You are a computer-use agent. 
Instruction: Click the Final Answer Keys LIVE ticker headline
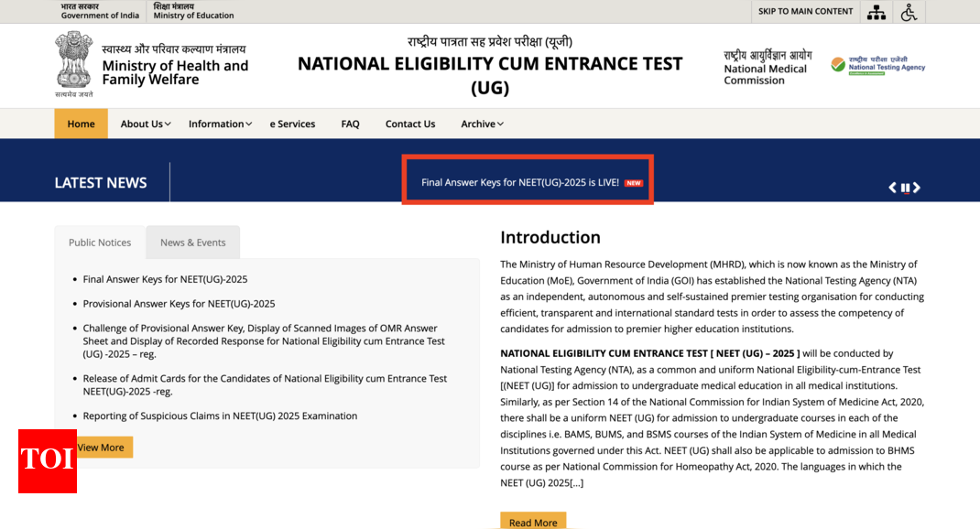click(519, 182)
